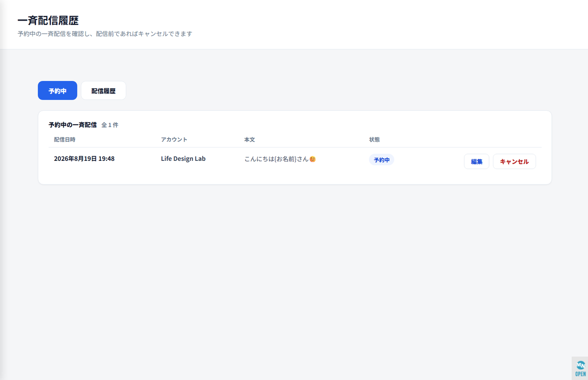Open the MN widget in the corner
588x380 pixels.
pos(580,368)
